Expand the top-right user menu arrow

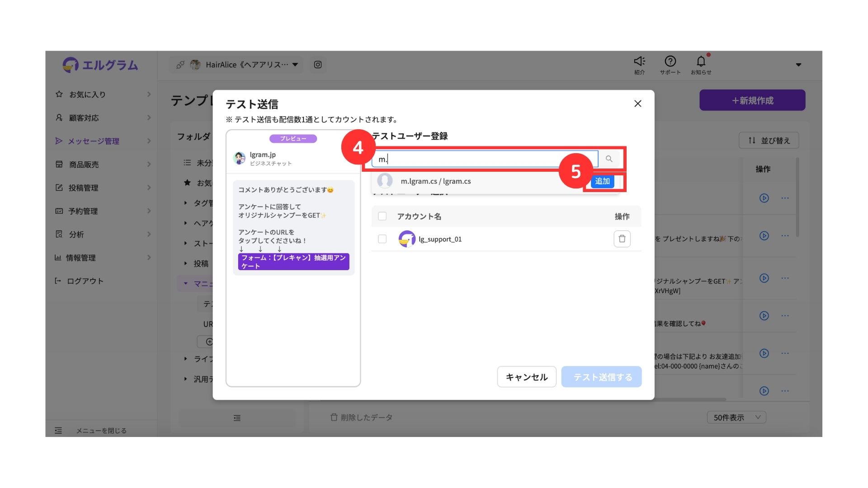798,65
